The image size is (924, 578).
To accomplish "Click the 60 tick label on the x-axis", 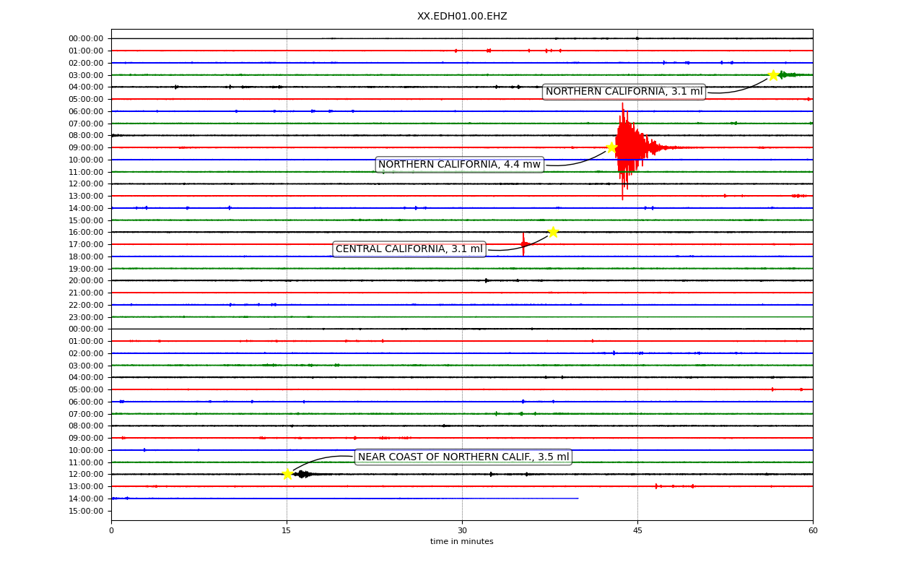I will (x=813, y=531).
